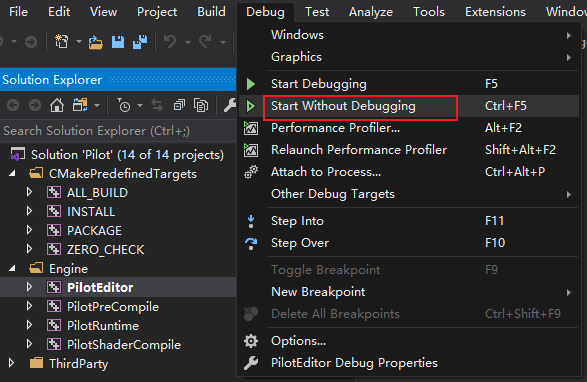This screenshot has width=587, height=382.
Task: Expand the ALL_BUILD project
Action: tap(29, 192)
